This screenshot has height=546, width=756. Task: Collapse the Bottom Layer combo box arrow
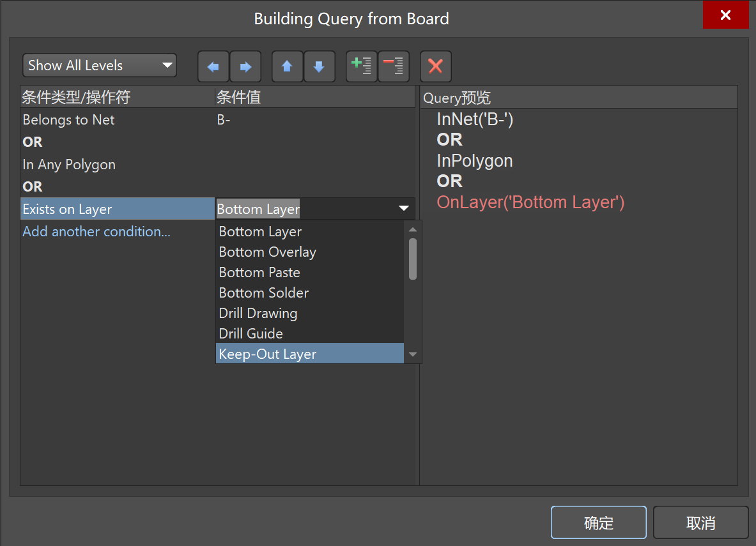pos(404,209)
